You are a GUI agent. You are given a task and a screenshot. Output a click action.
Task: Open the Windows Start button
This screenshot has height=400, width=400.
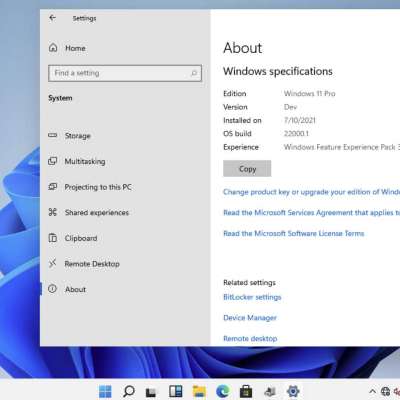tap(105, 391)
